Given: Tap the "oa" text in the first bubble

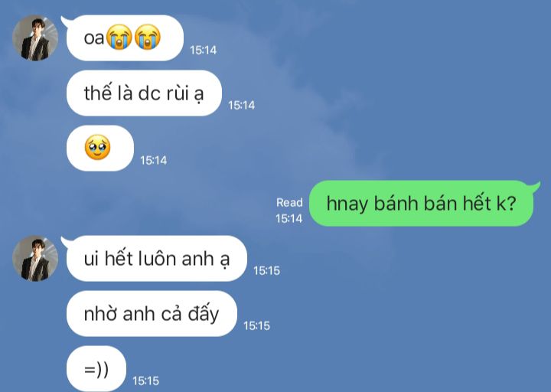Looking at the screenshot, I should [x=94, y=38].
